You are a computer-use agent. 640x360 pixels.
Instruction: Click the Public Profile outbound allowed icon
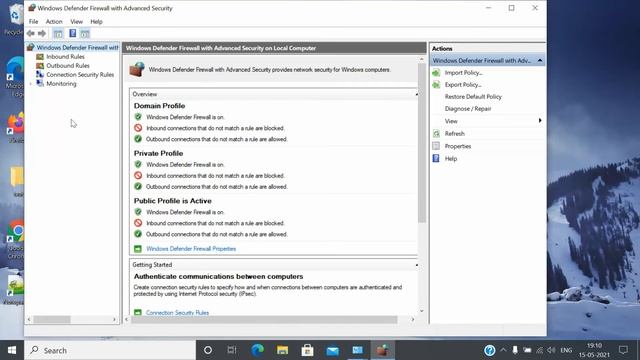138,234
